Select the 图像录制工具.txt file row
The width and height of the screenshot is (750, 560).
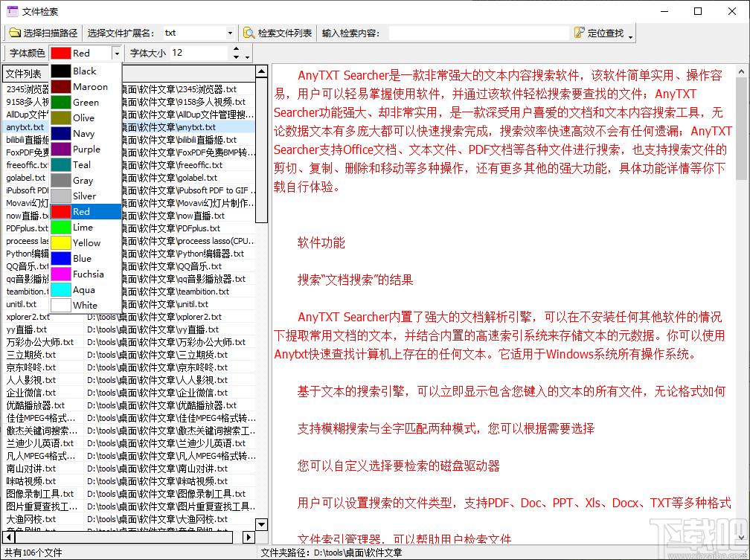tap(129, 494)
